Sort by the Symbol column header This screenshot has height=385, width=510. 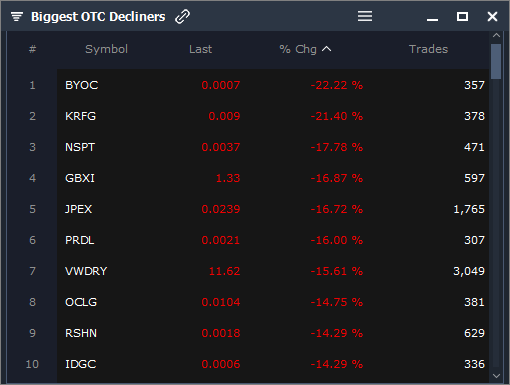(x=106, y=49)
